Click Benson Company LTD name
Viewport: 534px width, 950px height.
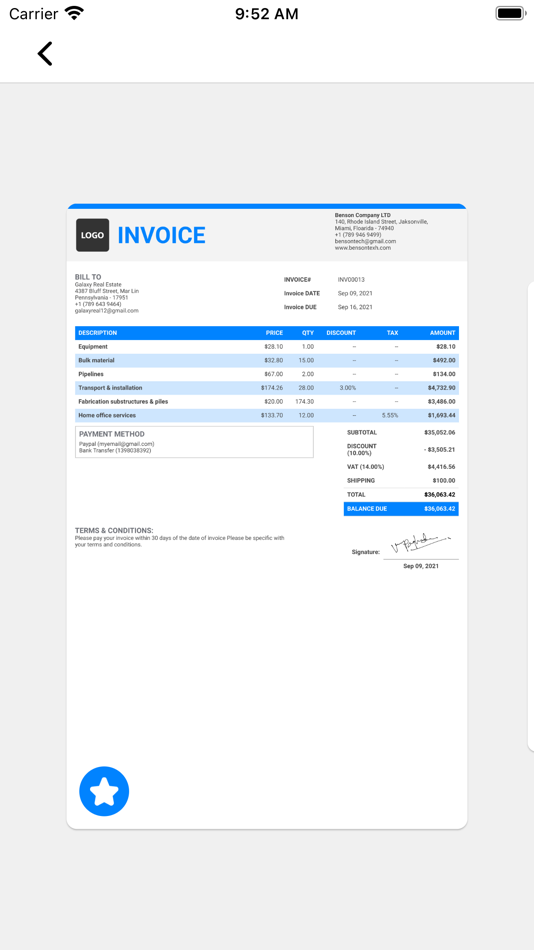point(362,215)
